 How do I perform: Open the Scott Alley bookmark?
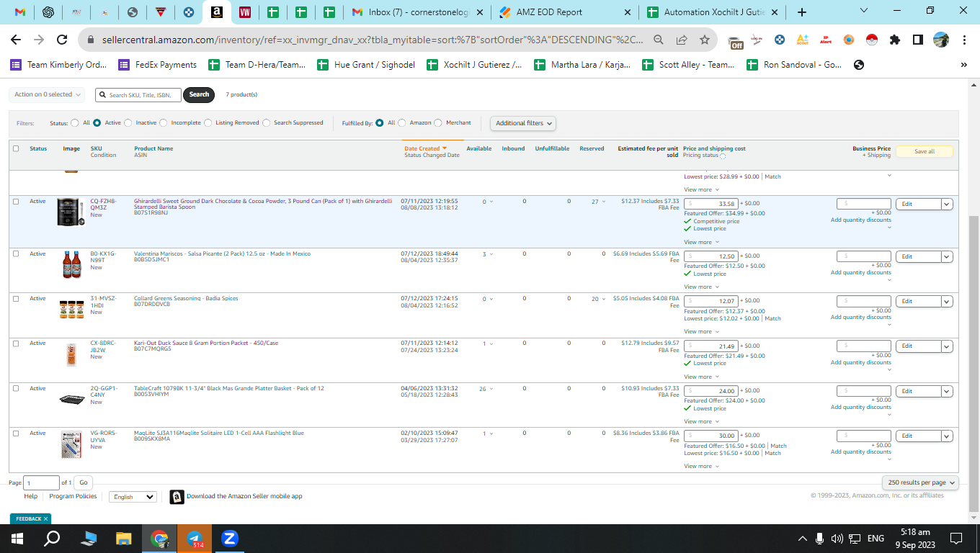pyautogui.click(x=688, y=65)
